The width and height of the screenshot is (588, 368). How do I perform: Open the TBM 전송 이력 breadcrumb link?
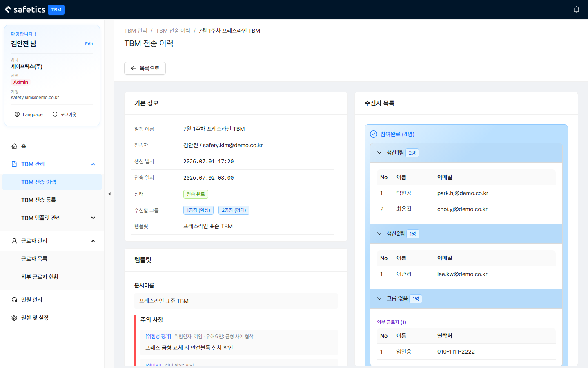point(173,31)
